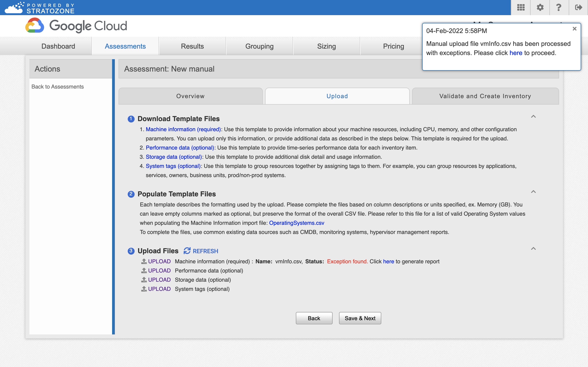This screenshot has height=367, width=588.
Task: Collapse the Populate Template Files section
Action: (x=533, y=192)
